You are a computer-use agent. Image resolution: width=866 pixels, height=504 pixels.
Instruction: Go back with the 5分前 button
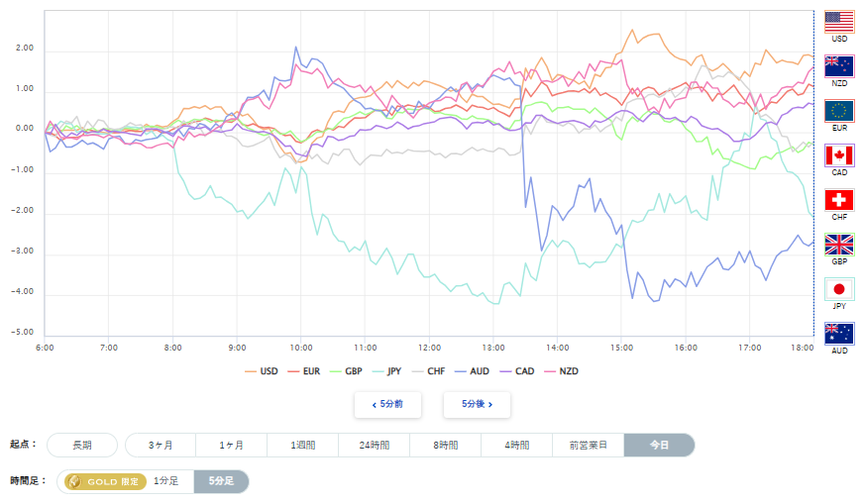(x=387, y=405)
